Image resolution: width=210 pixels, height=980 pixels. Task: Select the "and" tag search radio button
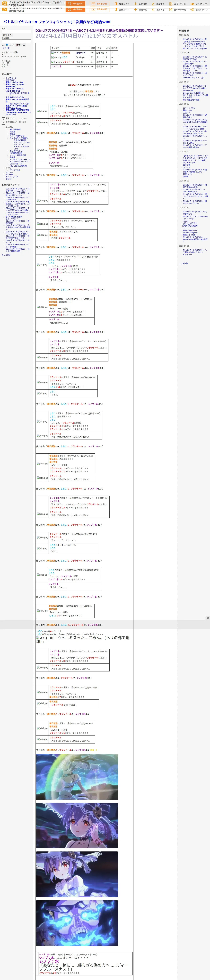coord(7,45)
